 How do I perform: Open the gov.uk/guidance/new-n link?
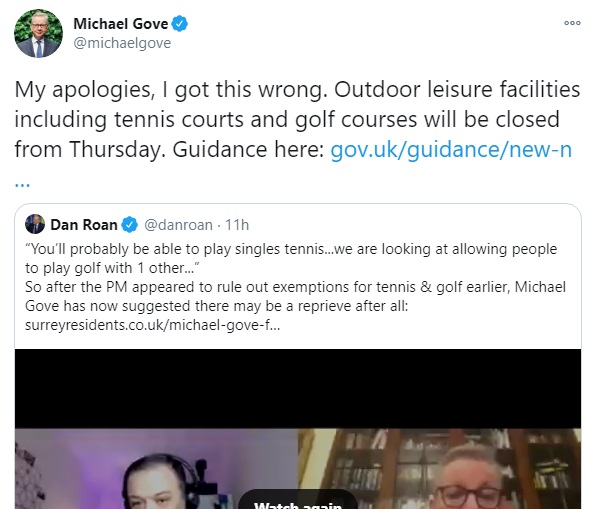tap(451, 149)
